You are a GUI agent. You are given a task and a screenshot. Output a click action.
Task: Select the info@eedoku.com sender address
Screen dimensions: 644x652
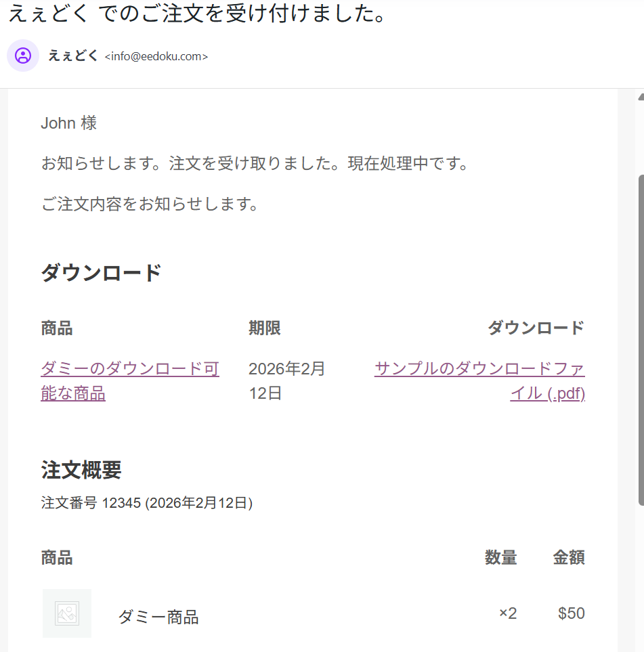[x=156, y=57]
